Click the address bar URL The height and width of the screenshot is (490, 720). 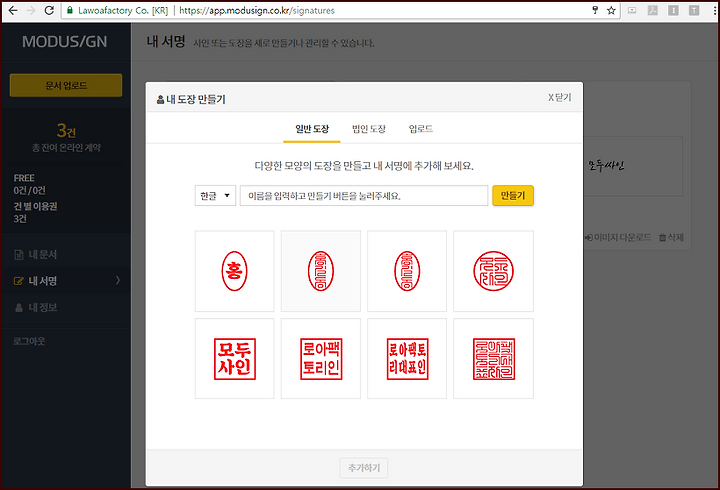point(257,10)
